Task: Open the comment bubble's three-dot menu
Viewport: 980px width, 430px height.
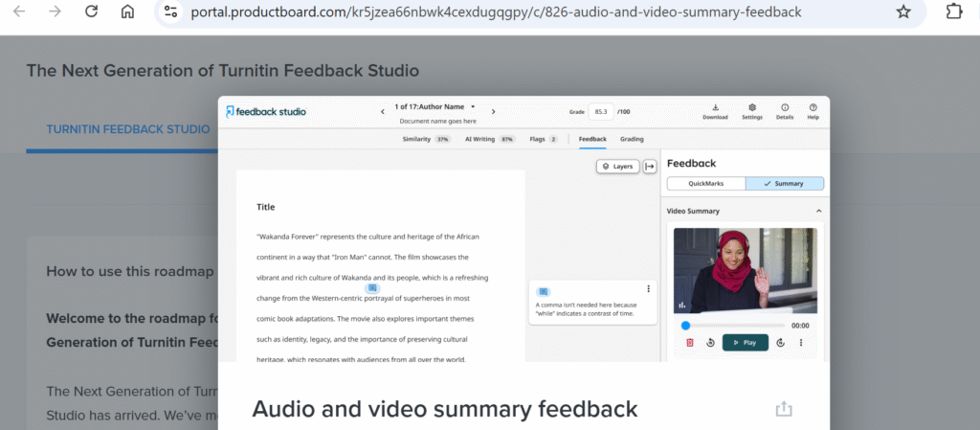Action: (x=648, y=289)
